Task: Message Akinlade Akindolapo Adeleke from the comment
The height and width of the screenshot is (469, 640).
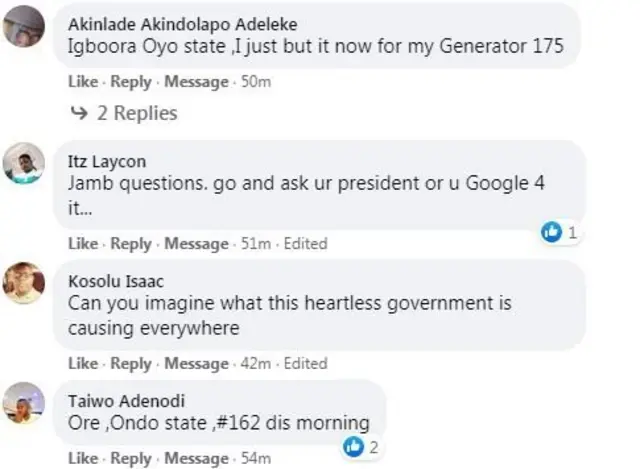Action: [x=196, y=81]
